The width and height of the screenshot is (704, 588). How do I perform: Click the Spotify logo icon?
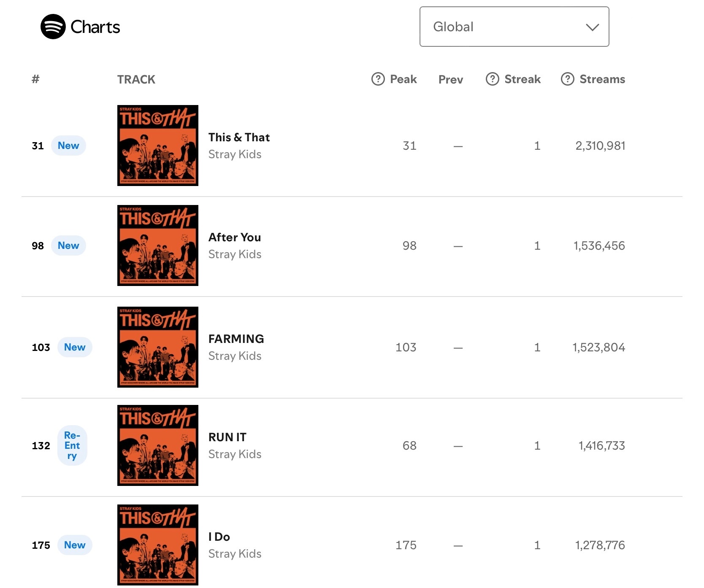[x=53, y=27]
